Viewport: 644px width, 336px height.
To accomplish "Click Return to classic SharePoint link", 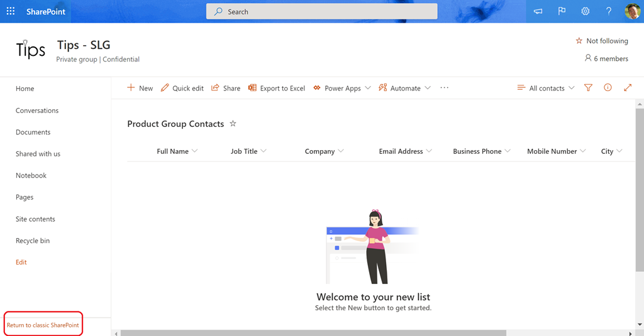I will coord(43,325).
